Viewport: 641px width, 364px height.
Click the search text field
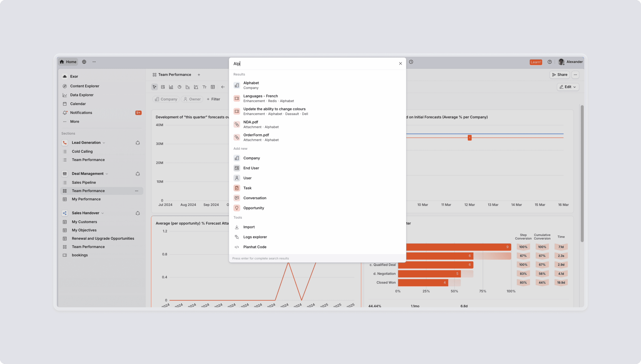click(x=314, y=64)
